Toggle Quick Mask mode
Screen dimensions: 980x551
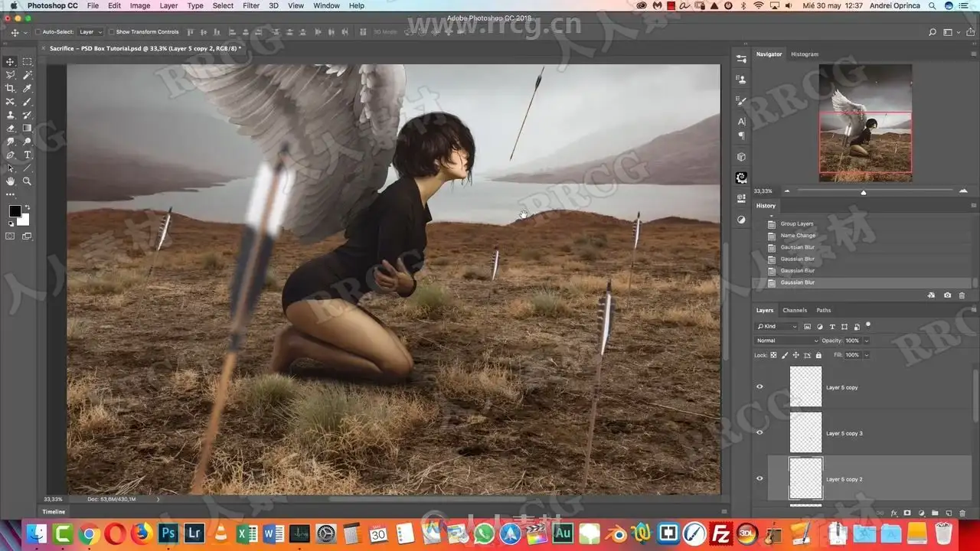(10, 236)
